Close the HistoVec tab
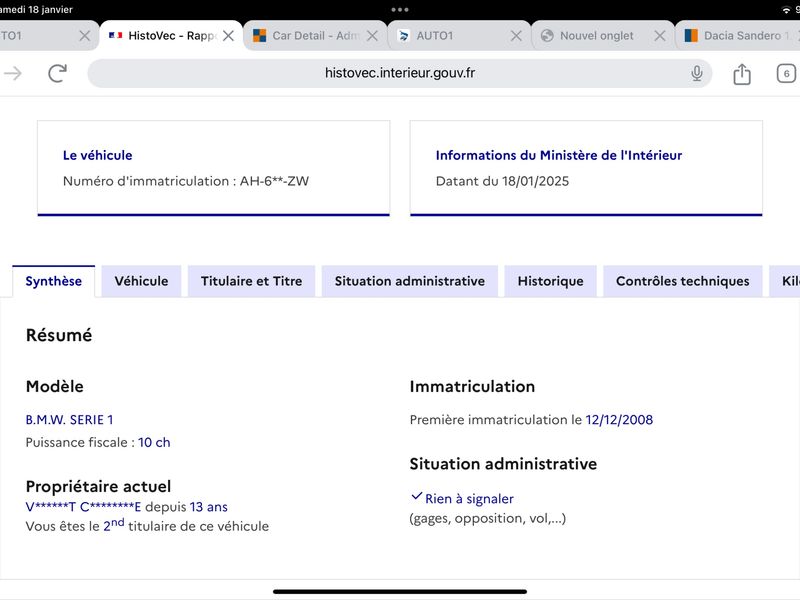This screenshot has width=800, height=600. (229, 36)
